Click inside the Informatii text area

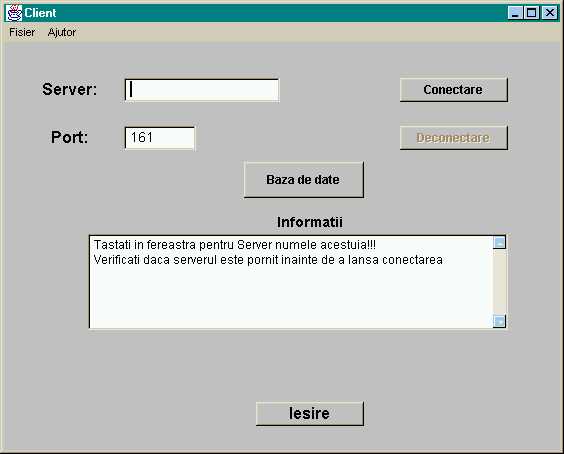tap(291, 282)
